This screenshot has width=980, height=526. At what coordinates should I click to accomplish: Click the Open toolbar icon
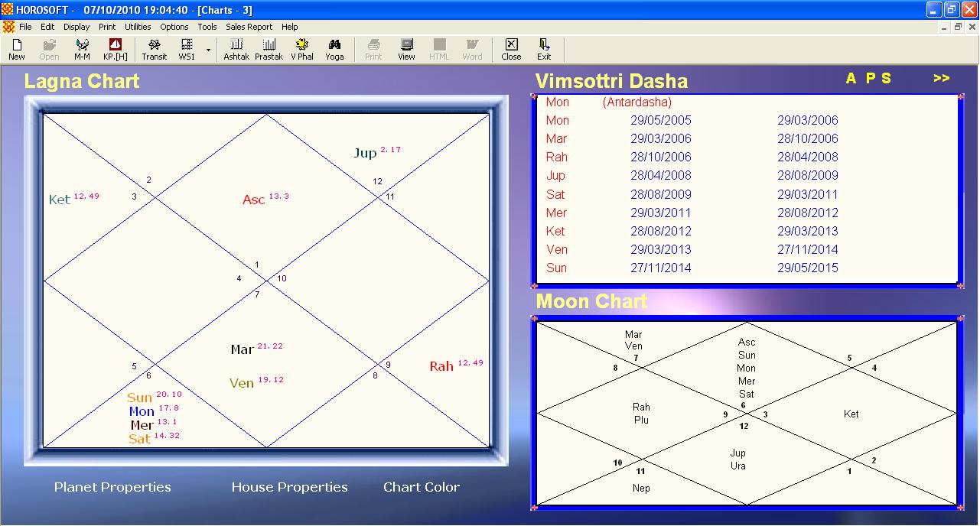49,50
